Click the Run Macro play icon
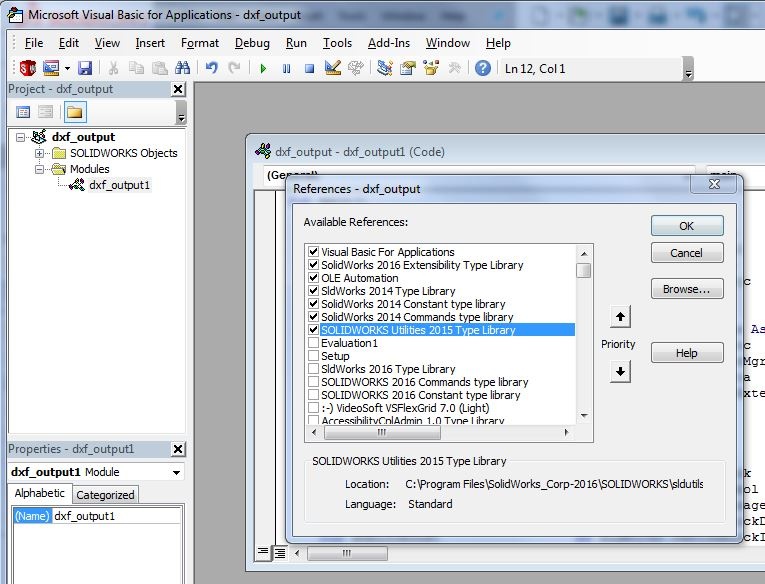The image size is (765, 584). 263,68
